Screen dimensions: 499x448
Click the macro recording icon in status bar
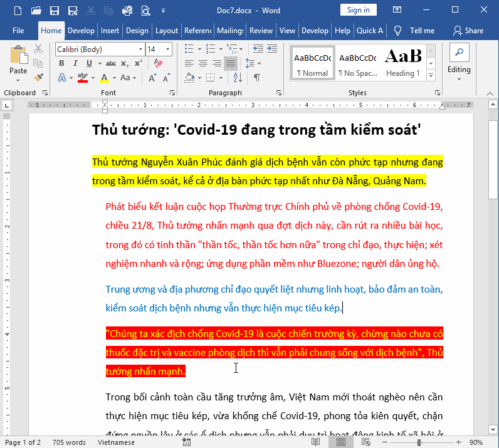tap(186, 442)
